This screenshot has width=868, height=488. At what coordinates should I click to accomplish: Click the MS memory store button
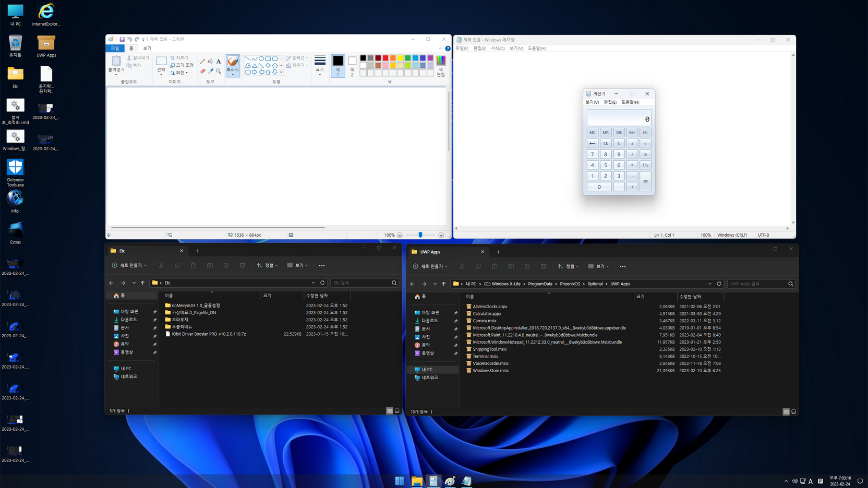point(619,132)
